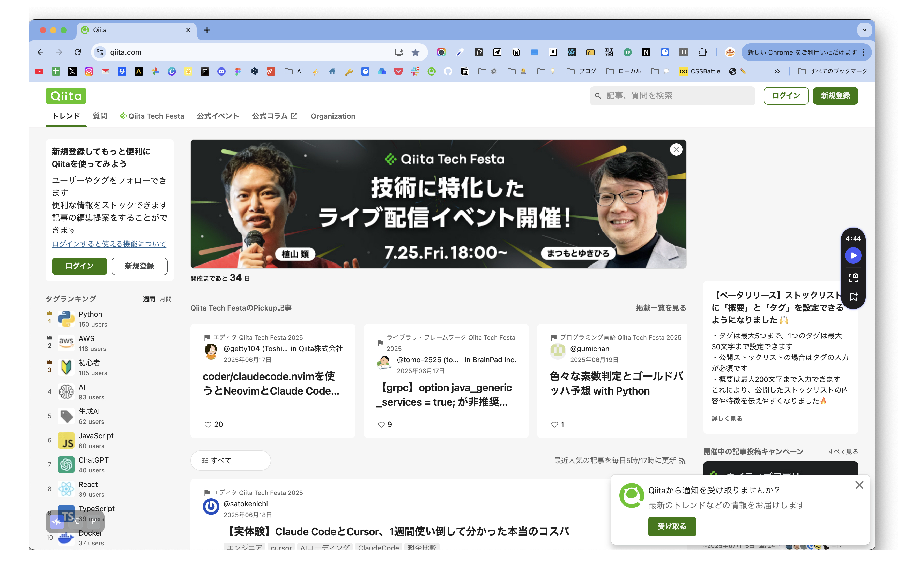Open the GitHub bookmark

(448, 71)
